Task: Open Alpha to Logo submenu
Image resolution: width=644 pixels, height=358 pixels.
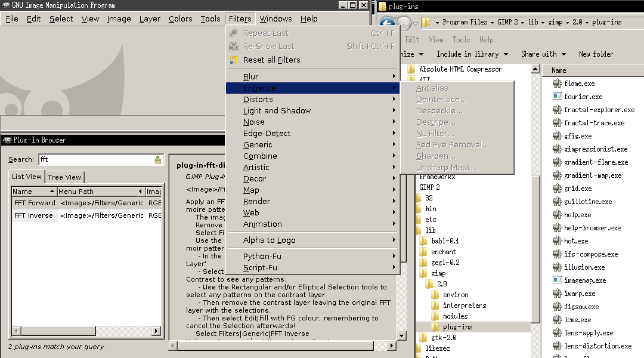Action: pos(312,240)
